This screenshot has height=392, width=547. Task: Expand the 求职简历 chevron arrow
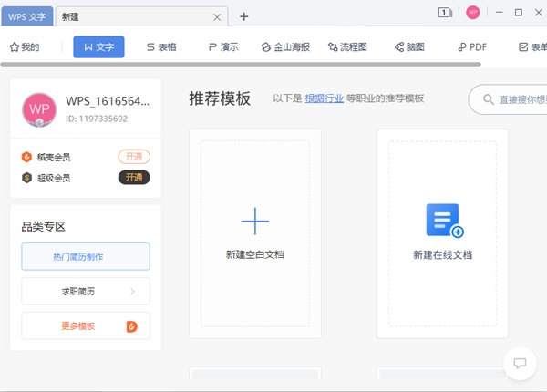(x=132, y=291)
